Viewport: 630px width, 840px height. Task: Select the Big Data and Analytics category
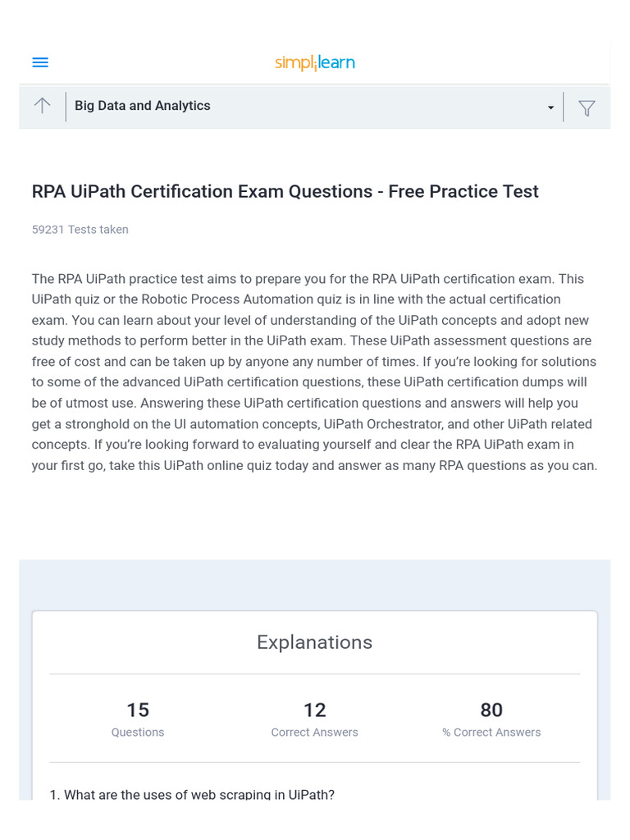pos(143,106)
